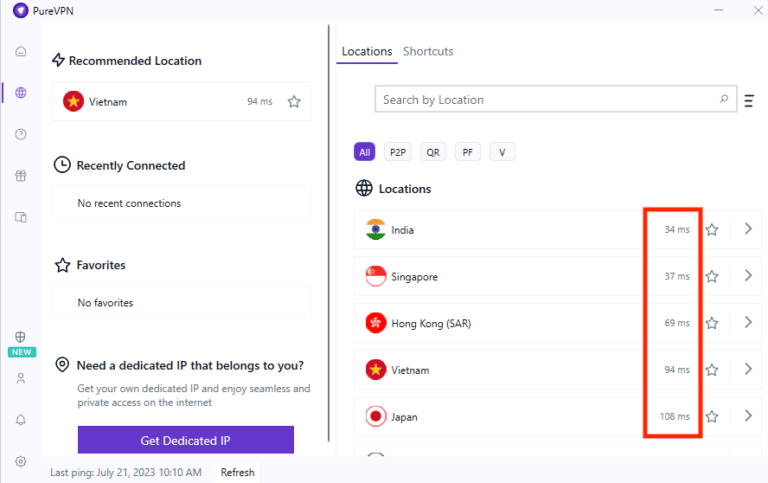768x483 pixels.
Task: Expand the India location chevron
Action: point(747,229)
